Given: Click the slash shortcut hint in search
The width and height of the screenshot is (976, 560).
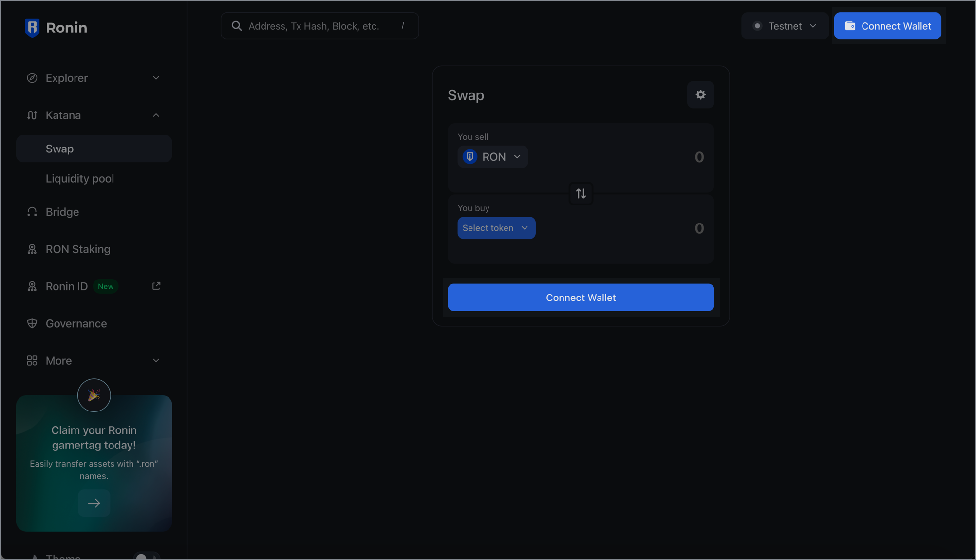Looking at the screenshot, I should tap(403, 26).
